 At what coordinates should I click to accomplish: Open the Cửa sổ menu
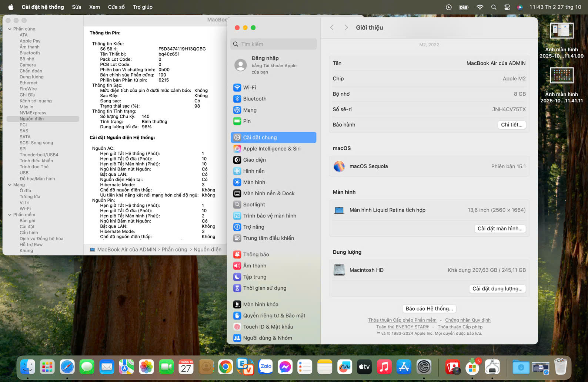[x=116, y=7]
